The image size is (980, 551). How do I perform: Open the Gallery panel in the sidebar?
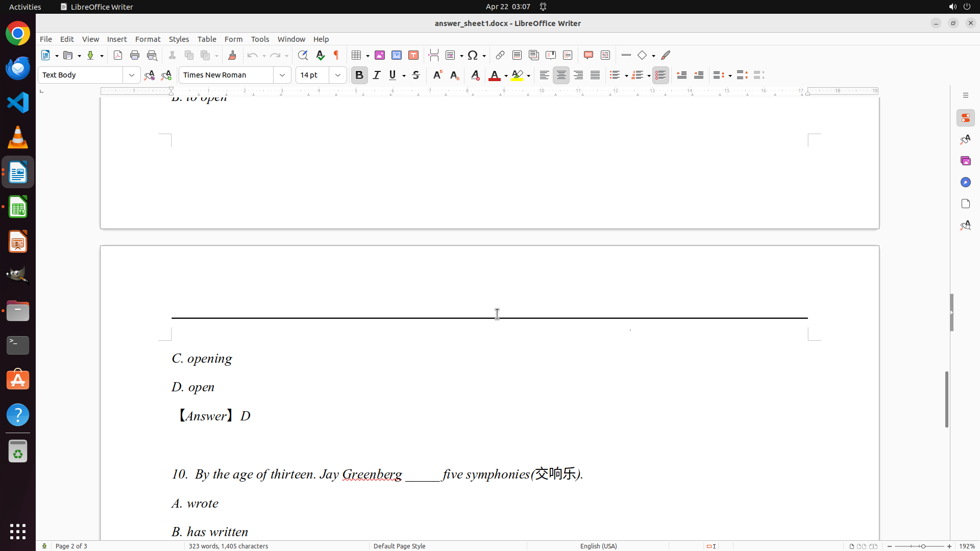tap(965, 161)
